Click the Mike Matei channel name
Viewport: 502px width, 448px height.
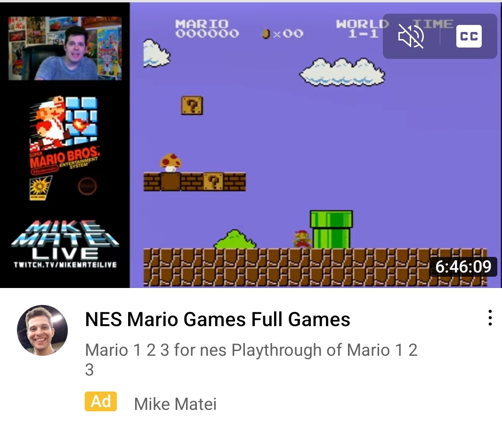pyautogui.click(x=175, y=404)
